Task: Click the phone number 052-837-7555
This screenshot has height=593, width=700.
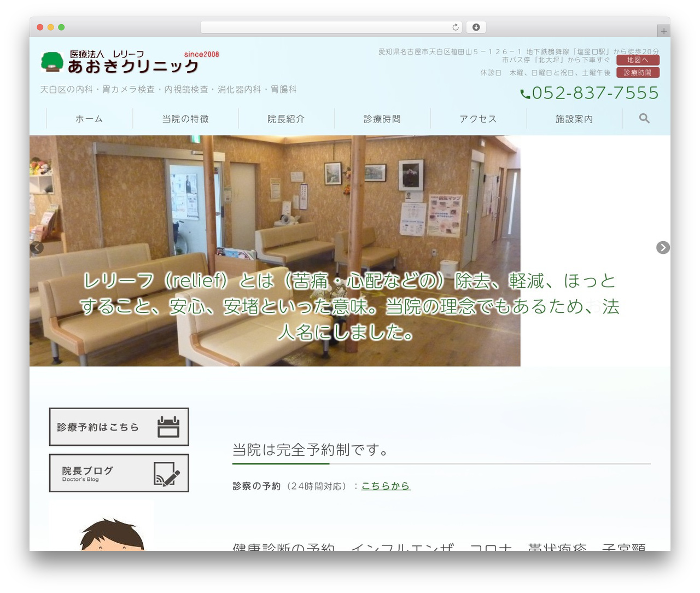Action: 590,93
